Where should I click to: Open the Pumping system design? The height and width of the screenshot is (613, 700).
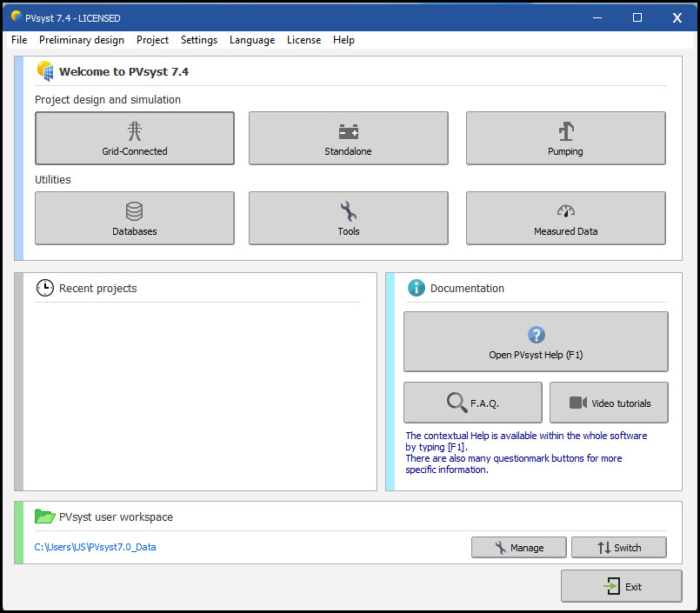(x=565, y=138)
